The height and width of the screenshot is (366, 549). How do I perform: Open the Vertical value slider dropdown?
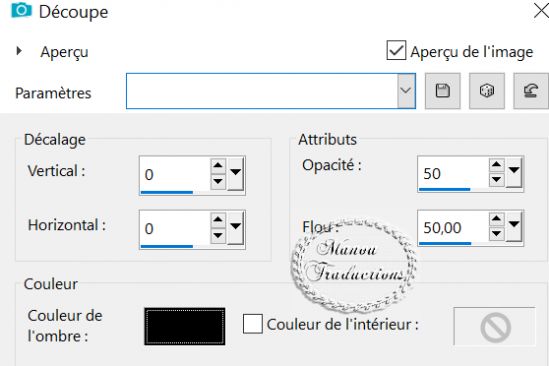click(x=236, y=174)
